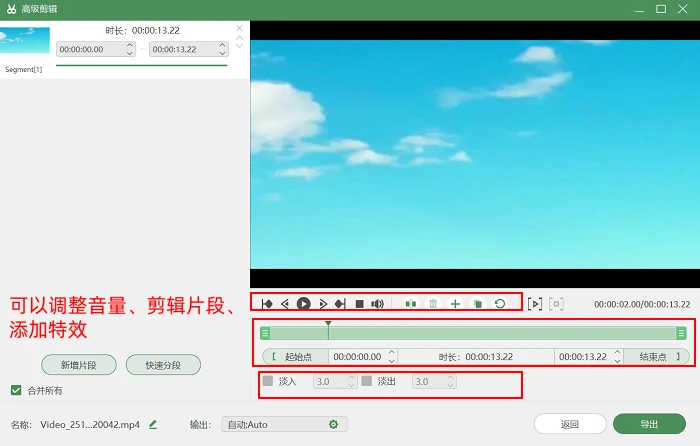Step to previous frame arrow icon
The image size is (700, 446).
[x=285, y=304]
